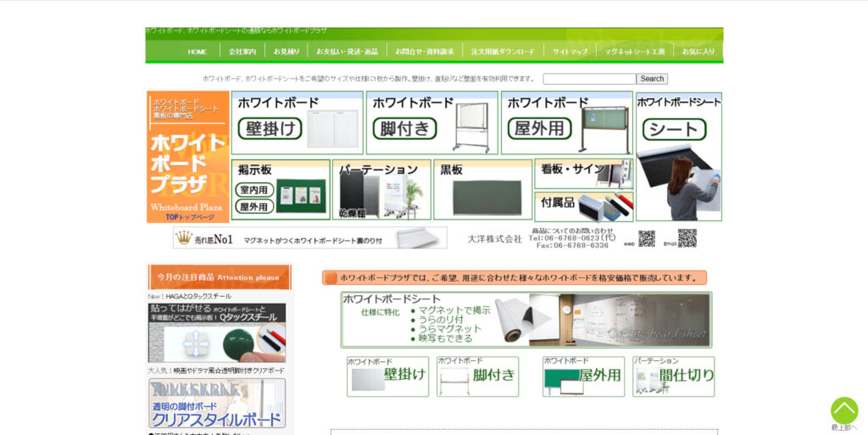Open 会社案内 in the navigation bar

(x=242, y=52)
